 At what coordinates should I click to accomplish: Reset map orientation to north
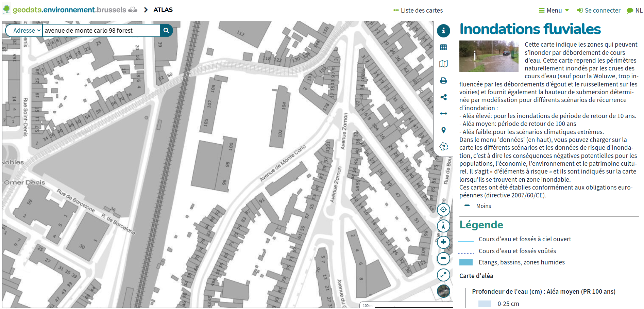pyautogui.click(x=443, y=226)
